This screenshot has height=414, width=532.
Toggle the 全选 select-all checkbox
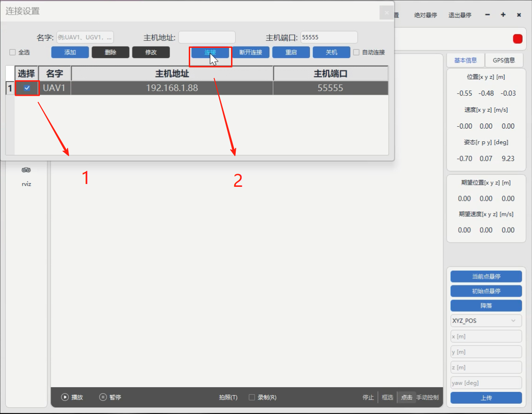pyautogui.click(x=13, y=52)
